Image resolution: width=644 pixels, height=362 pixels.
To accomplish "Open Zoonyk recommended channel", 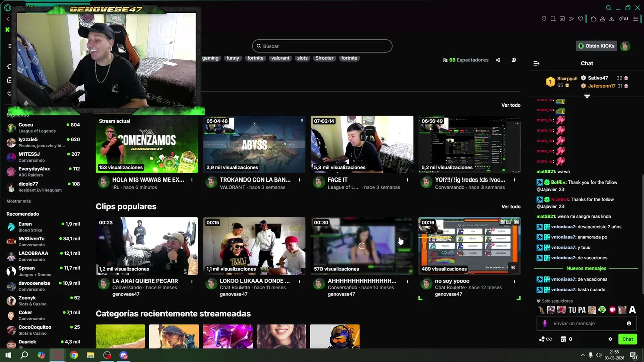I will (x=43, y=301).
